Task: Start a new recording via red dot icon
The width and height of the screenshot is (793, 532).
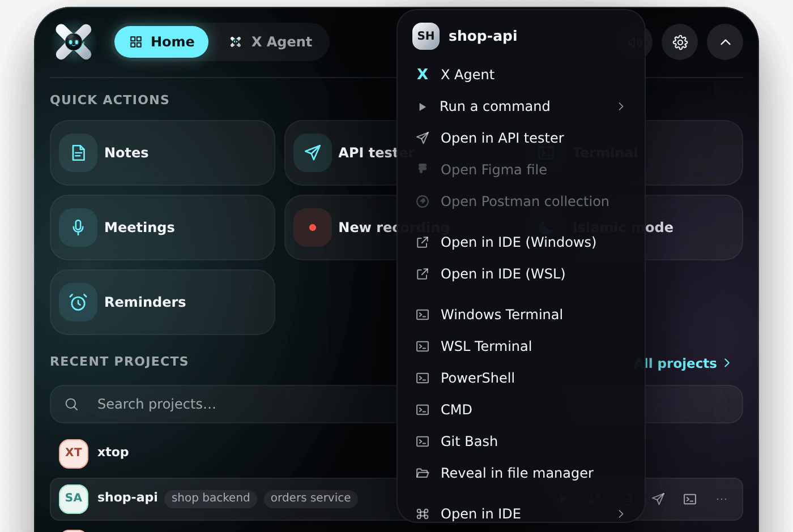Action: [313, 228]
